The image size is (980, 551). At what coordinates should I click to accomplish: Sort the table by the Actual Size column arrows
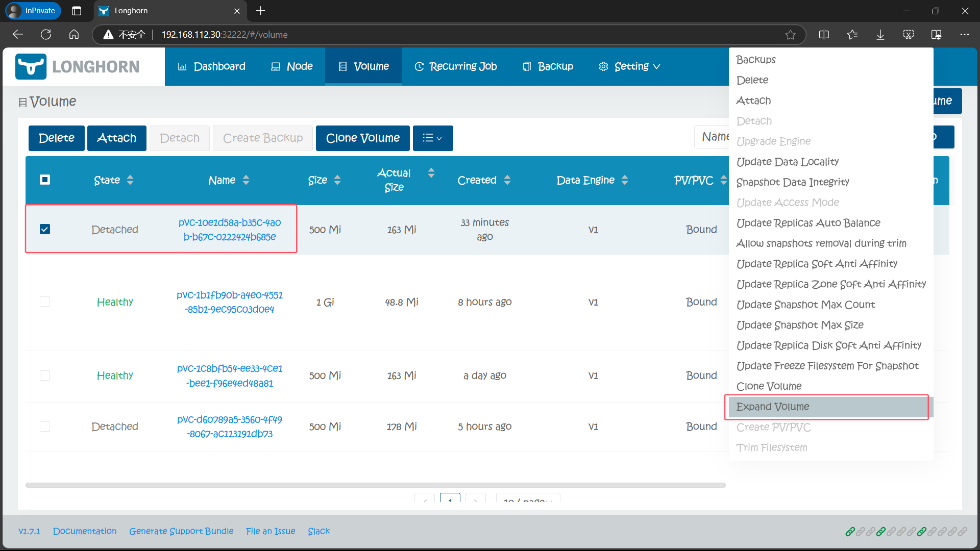(431, 173)
